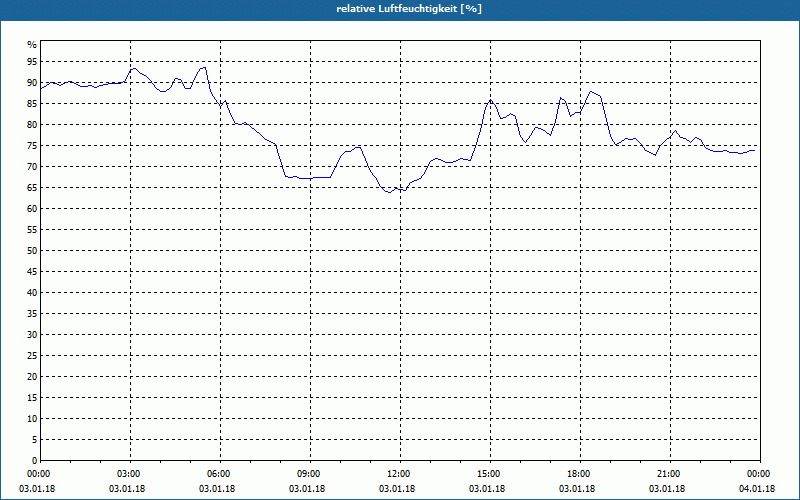The height and width of the screenshot is (500, 800).
Task: Click the y-axis value 90
Action: pos(32,83)
